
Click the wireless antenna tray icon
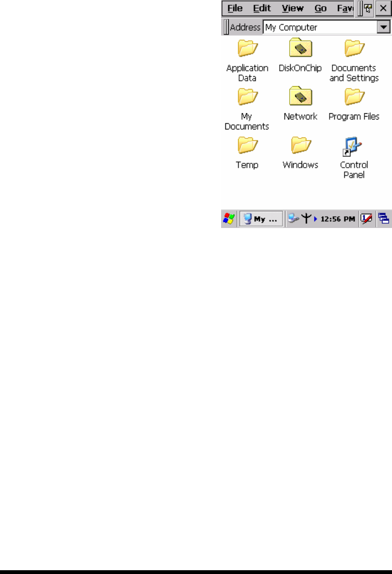(x=306, y=219)
